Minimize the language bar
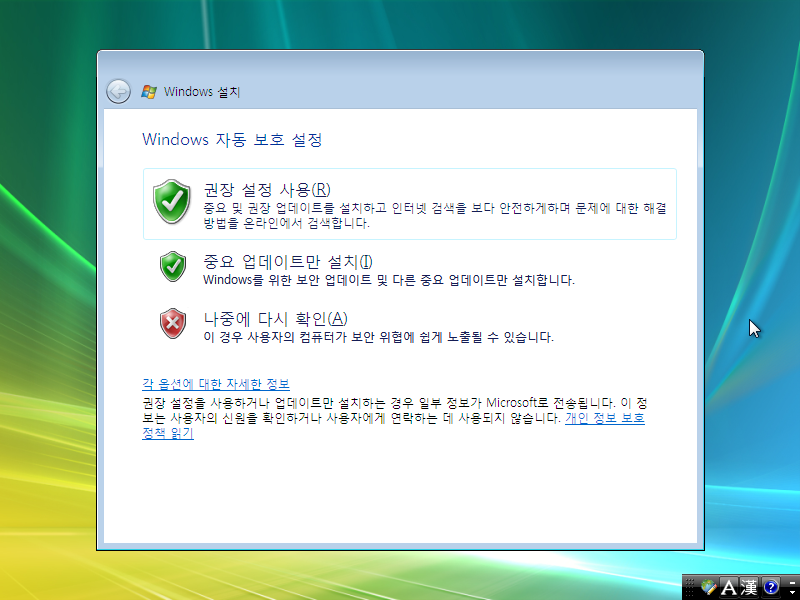Viewport: 800px width, 600px height. (792, 583)
